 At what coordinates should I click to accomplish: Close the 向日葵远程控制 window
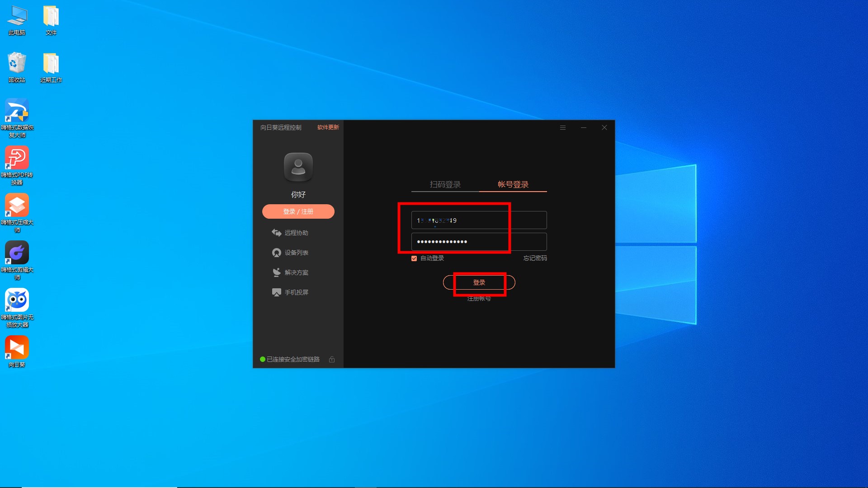click(604, 128)
